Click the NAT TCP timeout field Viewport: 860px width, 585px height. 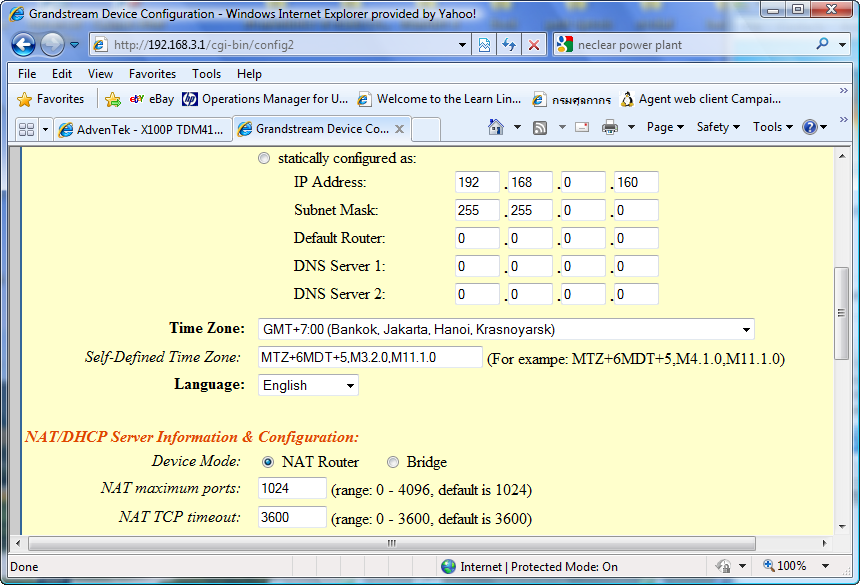pos(292,517)
